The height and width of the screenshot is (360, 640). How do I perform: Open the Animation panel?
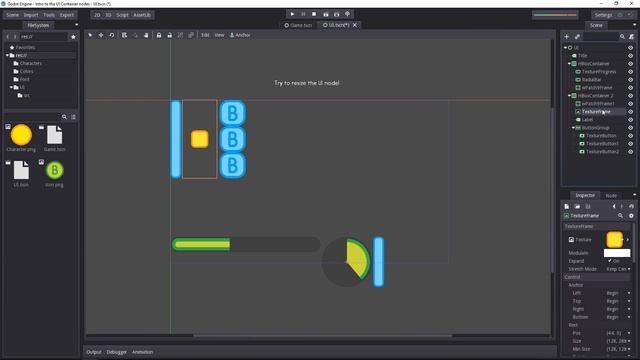pos(142,352)
